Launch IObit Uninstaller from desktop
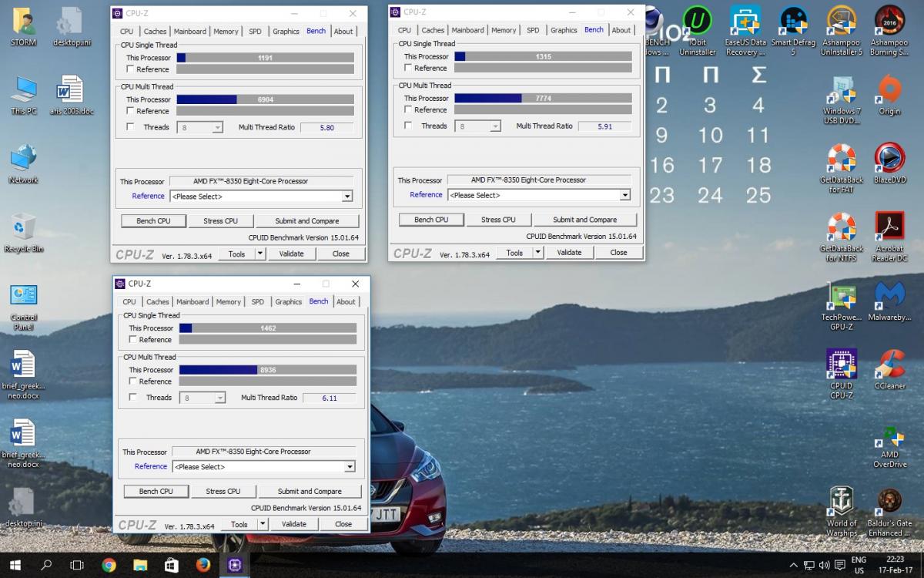The width and height of the screenshot is (924, 578). tap(698, 31)
